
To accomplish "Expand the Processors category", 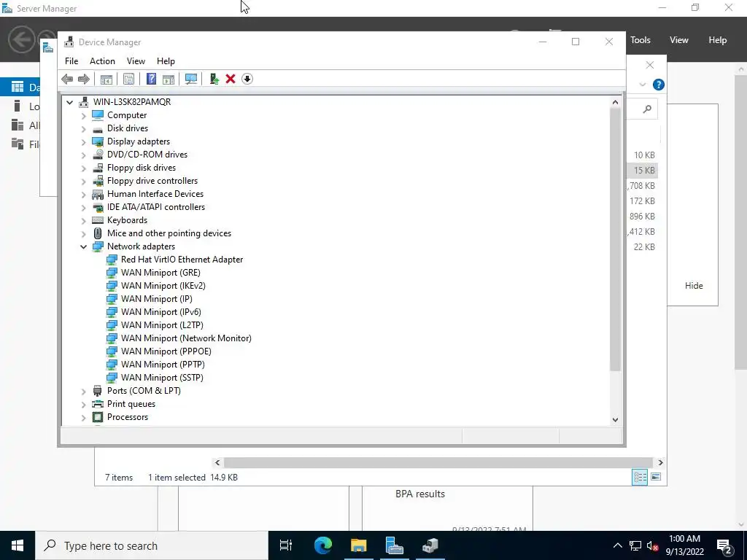I will coord(83,416).
